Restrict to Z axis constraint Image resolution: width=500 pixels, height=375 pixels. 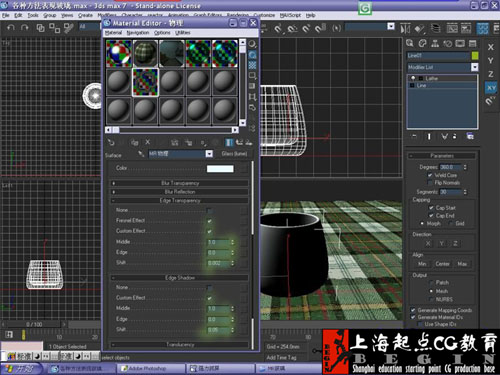click(491, 74)
